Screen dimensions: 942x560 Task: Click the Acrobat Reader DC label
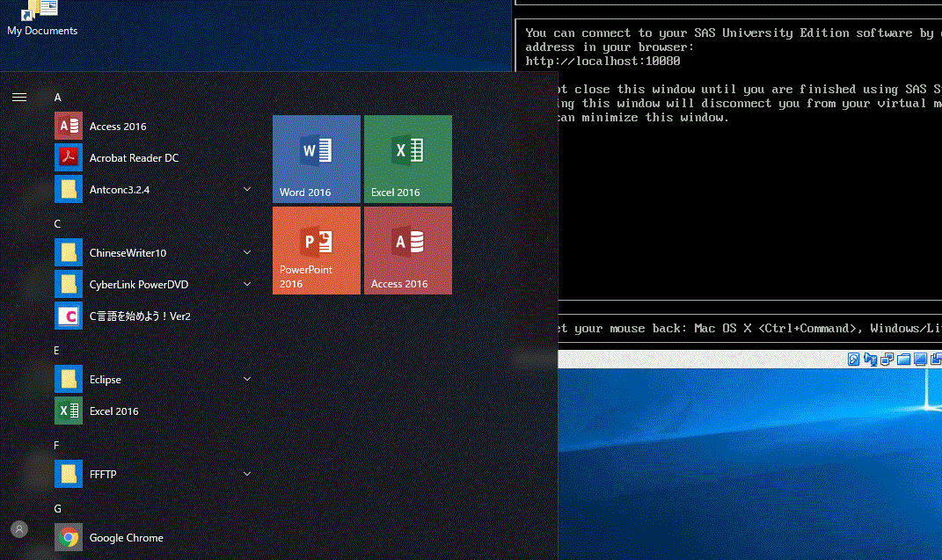tap(134, 158)
